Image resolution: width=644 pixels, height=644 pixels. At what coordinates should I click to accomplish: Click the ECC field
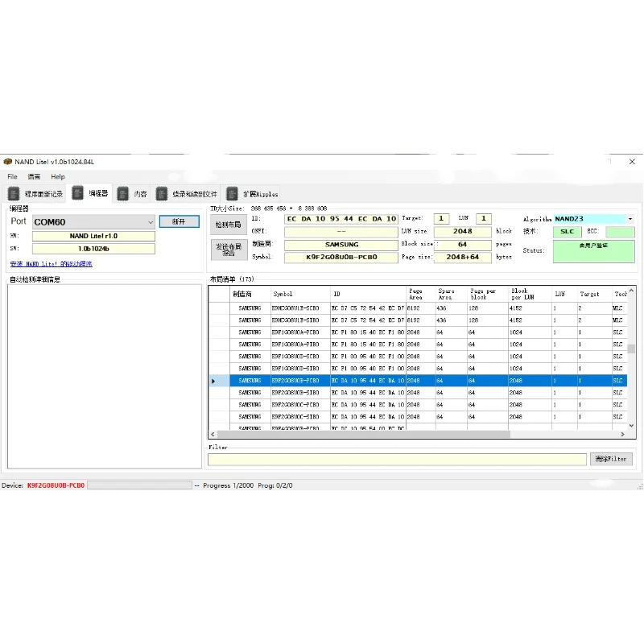pyautogui.click(x=620, y=232)
